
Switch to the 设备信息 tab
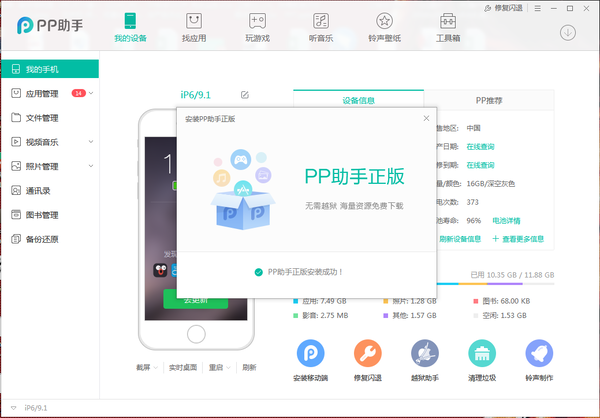(359, 100)
